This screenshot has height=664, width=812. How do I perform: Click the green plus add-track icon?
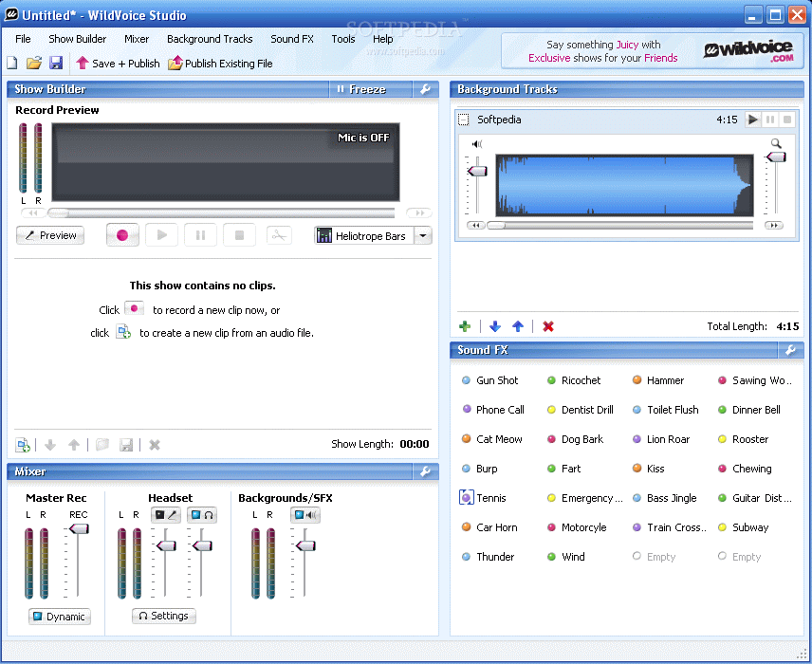[465, 326]
